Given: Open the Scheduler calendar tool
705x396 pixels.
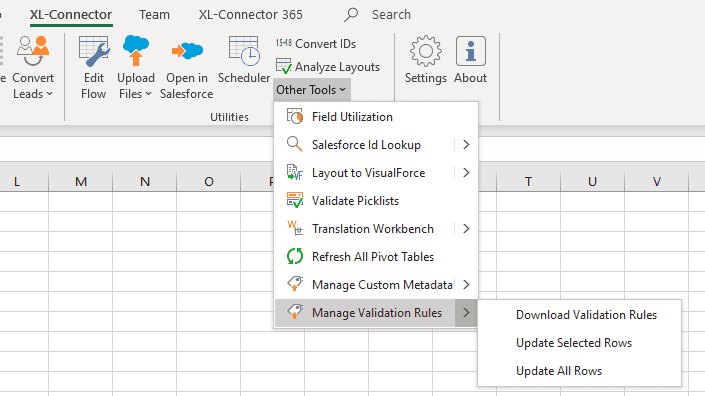Looking at the screenshot, I should 244,60.
